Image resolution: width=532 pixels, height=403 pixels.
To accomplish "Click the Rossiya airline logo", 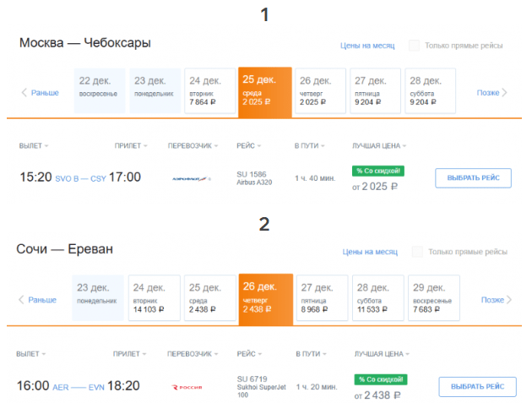I will click(187, 387).
